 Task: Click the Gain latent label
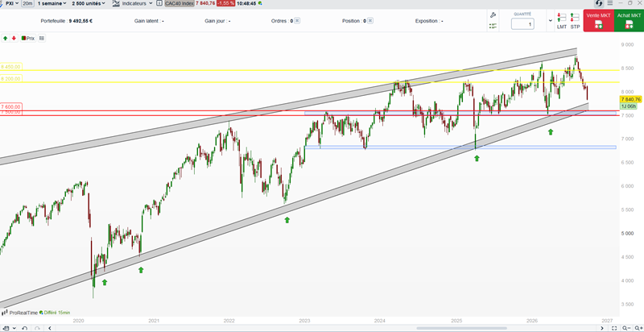click(147, 20)
